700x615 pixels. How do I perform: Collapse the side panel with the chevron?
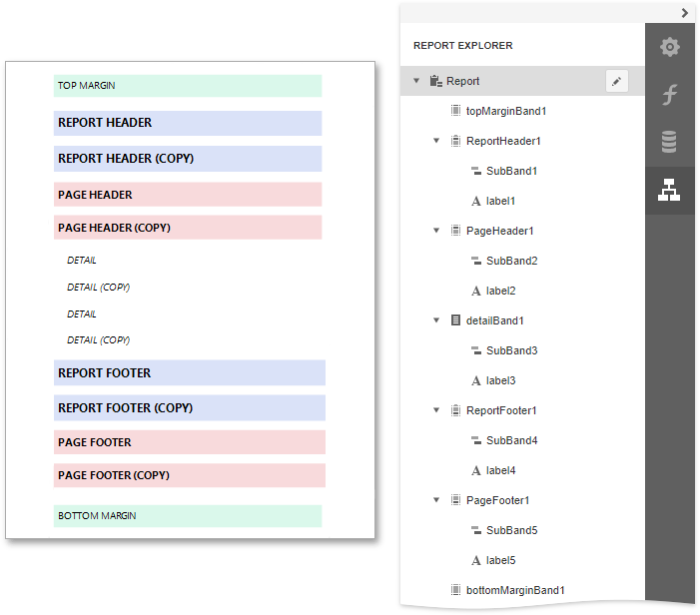685,13
